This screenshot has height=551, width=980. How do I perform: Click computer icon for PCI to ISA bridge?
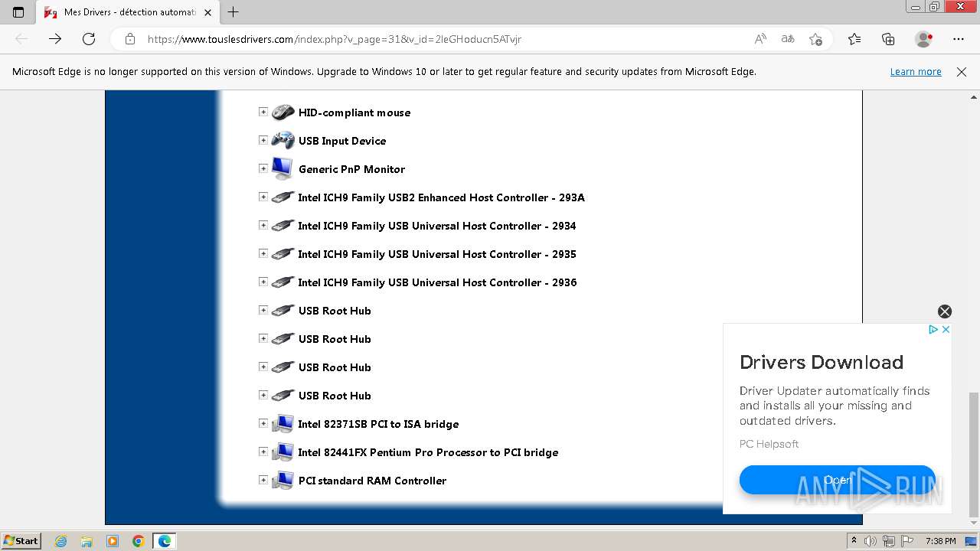[283, 423]
